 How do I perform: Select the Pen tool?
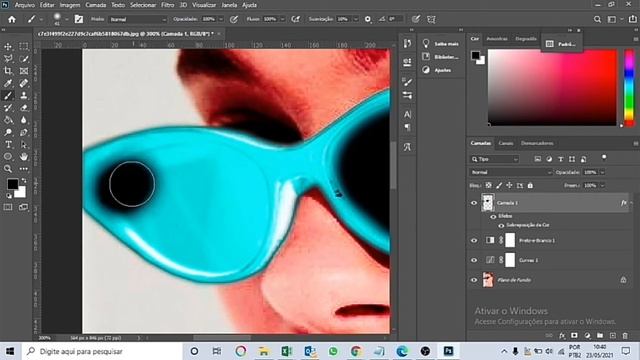click(24, 132)
